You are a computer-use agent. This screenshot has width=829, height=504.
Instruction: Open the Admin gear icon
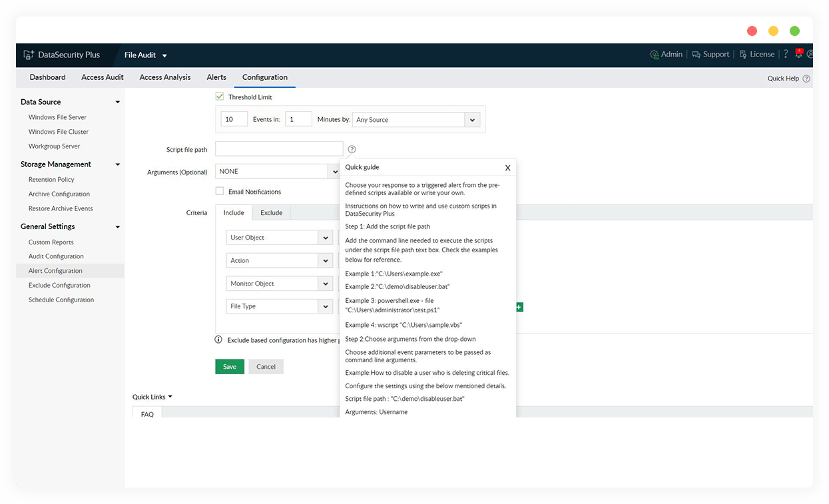tap(654, 55)
